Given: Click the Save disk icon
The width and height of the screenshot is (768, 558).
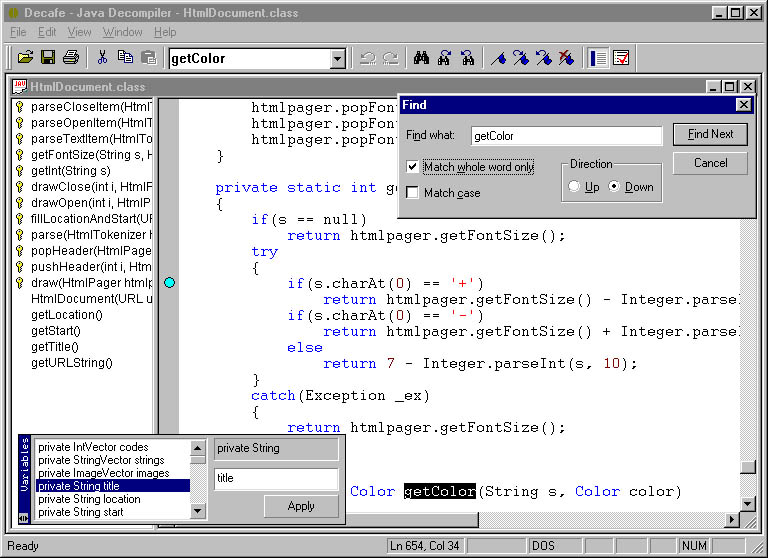Looking at the screenshot, I should click(48, 58).
